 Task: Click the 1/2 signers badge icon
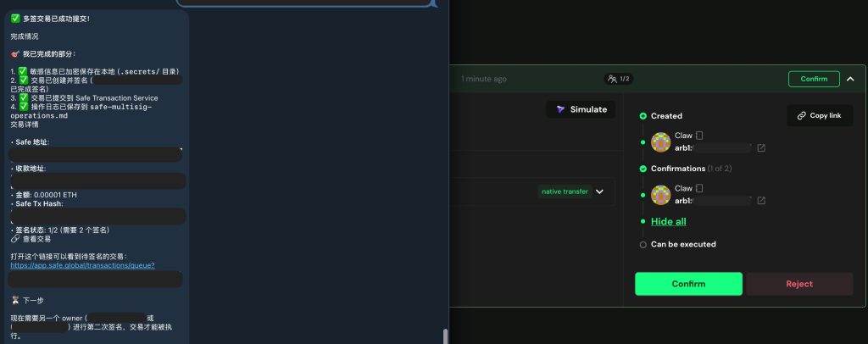pyautogui.click(x=612, y=79)
